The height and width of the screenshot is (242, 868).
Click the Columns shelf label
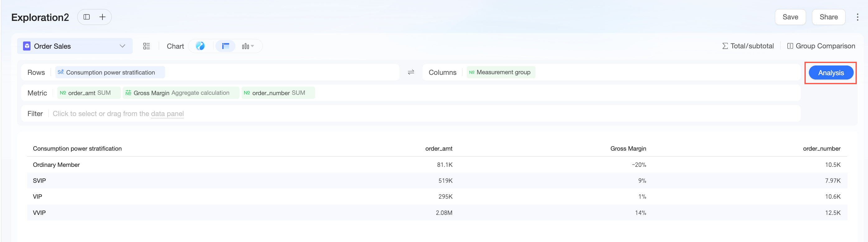pyautogui.click(x=442, y=72)
